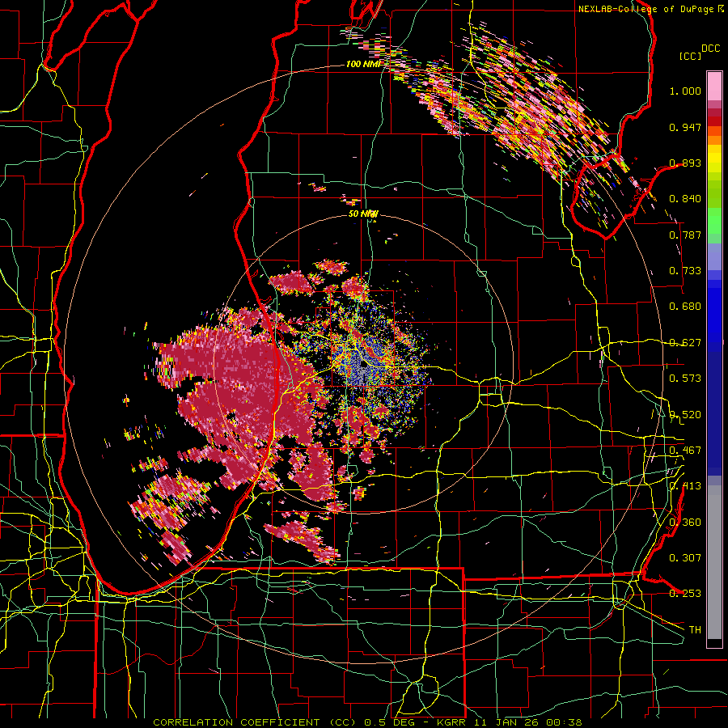
Task: Click the 100 NMI range ring label
Action: click(363, 64)
